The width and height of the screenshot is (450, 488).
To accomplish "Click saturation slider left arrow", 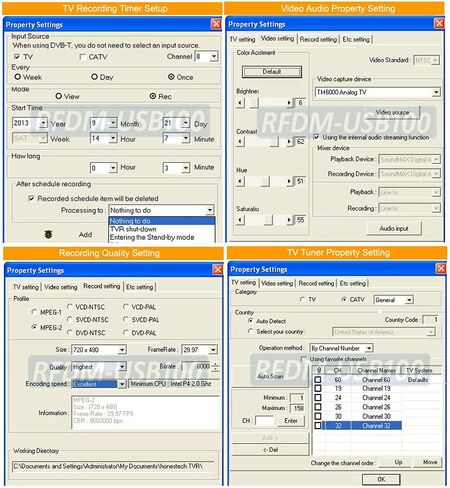I will pos(240,220).
